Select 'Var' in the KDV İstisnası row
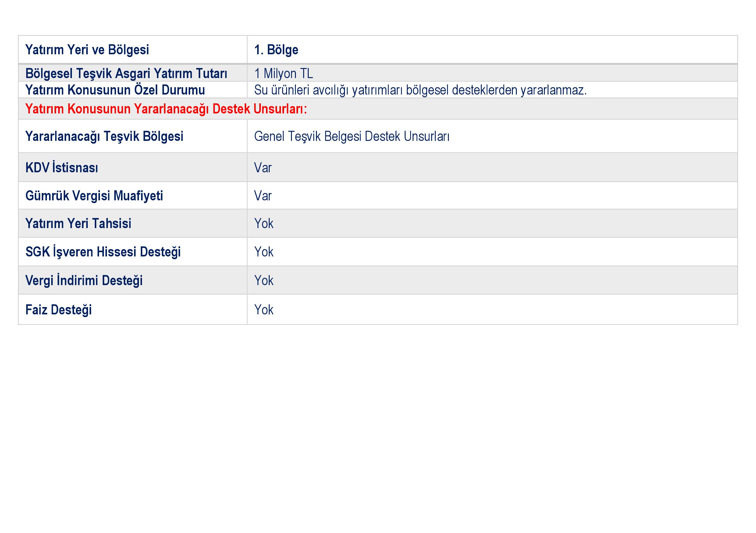 263,168
